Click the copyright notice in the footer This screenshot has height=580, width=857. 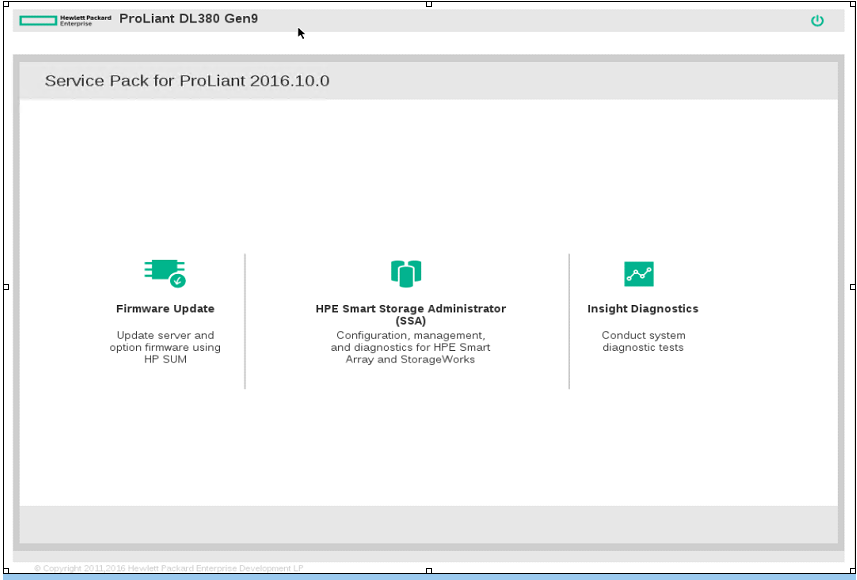point(168,568)
